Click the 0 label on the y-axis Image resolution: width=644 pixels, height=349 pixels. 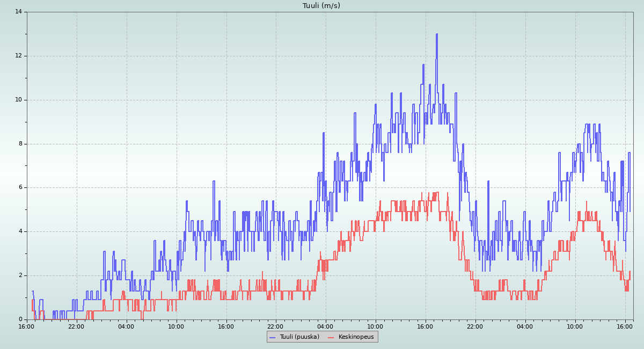tap(20, 319)
